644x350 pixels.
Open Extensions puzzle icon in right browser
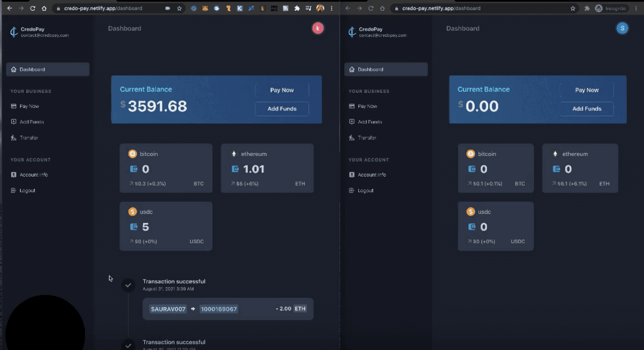point(587,9)
